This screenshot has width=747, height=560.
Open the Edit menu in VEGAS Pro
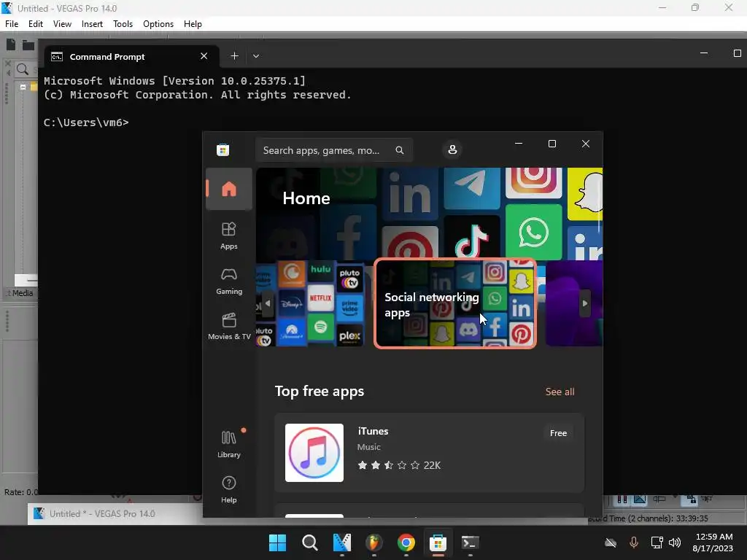point(36,24)
